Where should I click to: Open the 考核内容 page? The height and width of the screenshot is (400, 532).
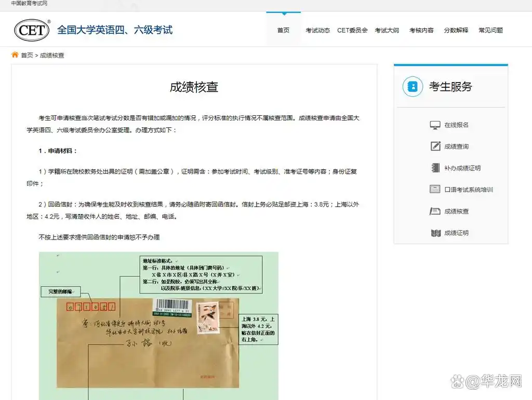point(421,30)
